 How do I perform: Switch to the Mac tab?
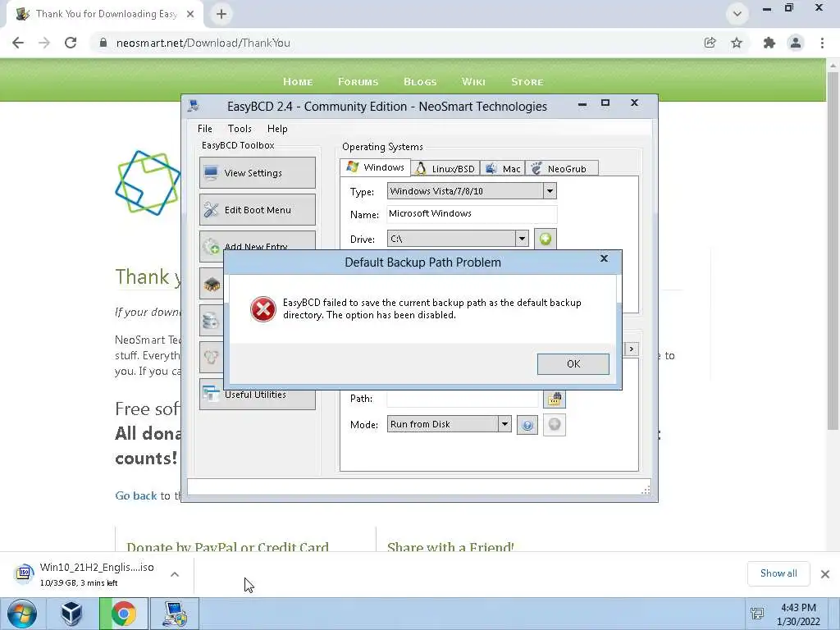point(503,169)
